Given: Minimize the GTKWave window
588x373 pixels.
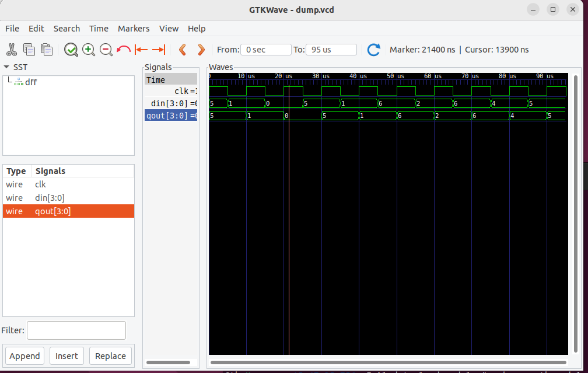Looking at the screenshot, I should click(533, 9).
